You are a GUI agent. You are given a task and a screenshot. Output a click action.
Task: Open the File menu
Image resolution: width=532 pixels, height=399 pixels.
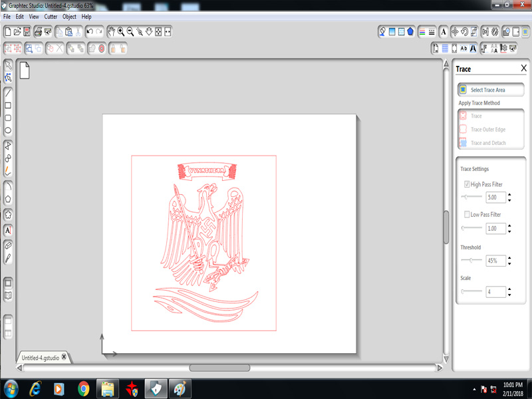pos(7,16)
